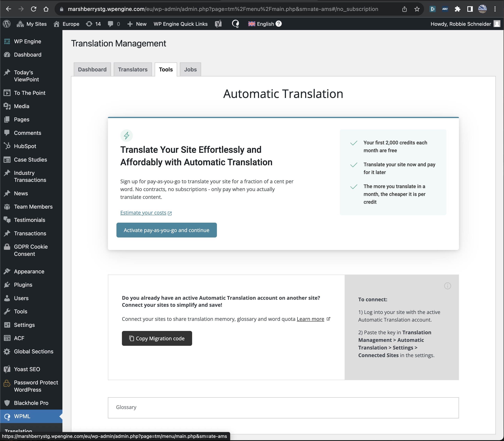This screenshot has height=441, width=504.
Task: Toggle the browser side panel icon
Action: pyautogui.click(x=470, y=9)
